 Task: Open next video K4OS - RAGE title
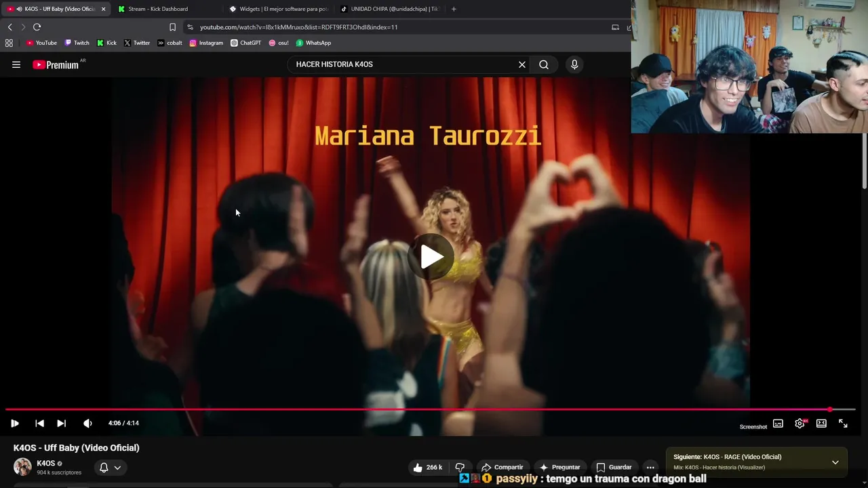pos(743,457)
